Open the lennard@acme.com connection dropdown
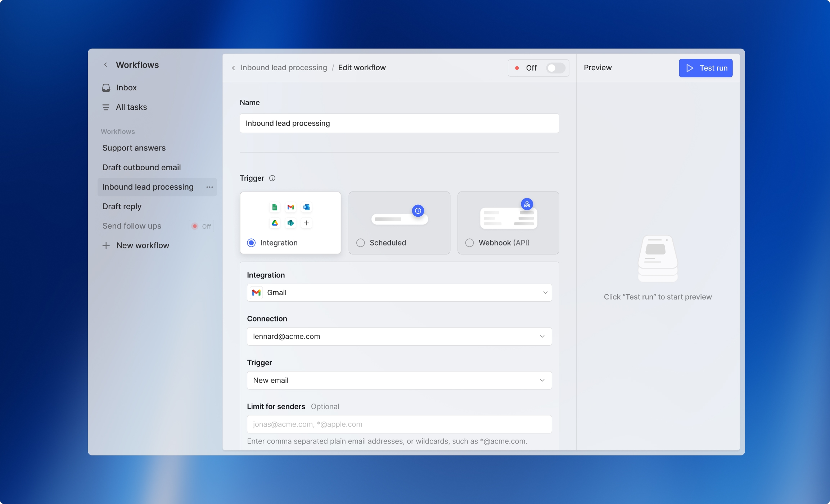The image size is (830, 504). (x=399, y=336)
